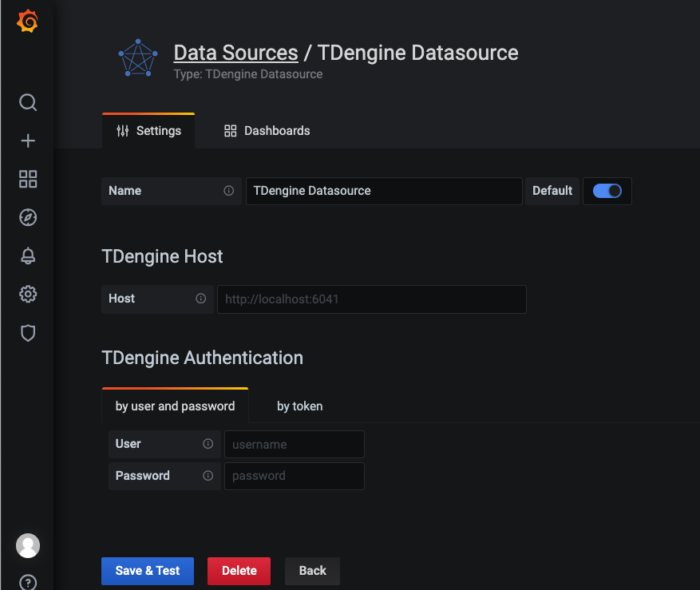Open the Help question mark icon

[28, 582]
